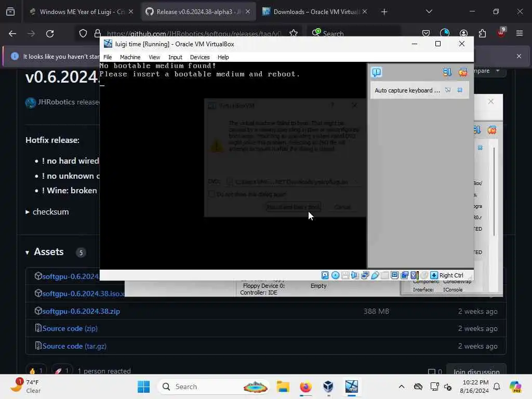Open the Firefox application hamburger menu
Image resolution: width=532 pixels, height=399 pixels.
tap(520, 33)
